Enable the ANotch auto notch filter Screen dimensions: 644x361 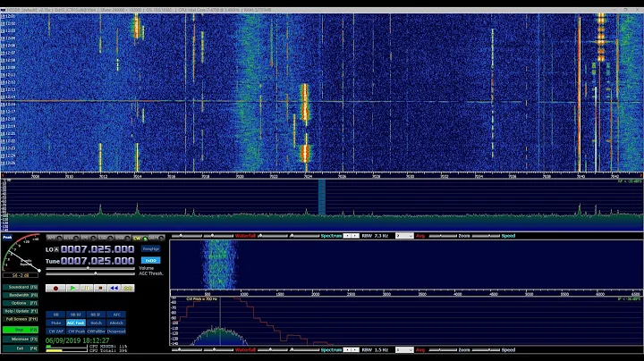click(116, 323)
